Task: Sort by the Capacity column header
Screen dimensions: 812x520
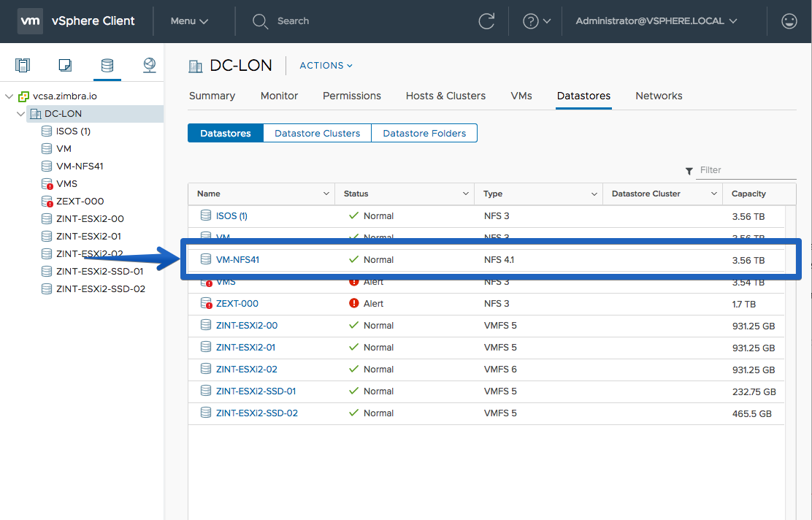Action: click(x=748, y=194)
